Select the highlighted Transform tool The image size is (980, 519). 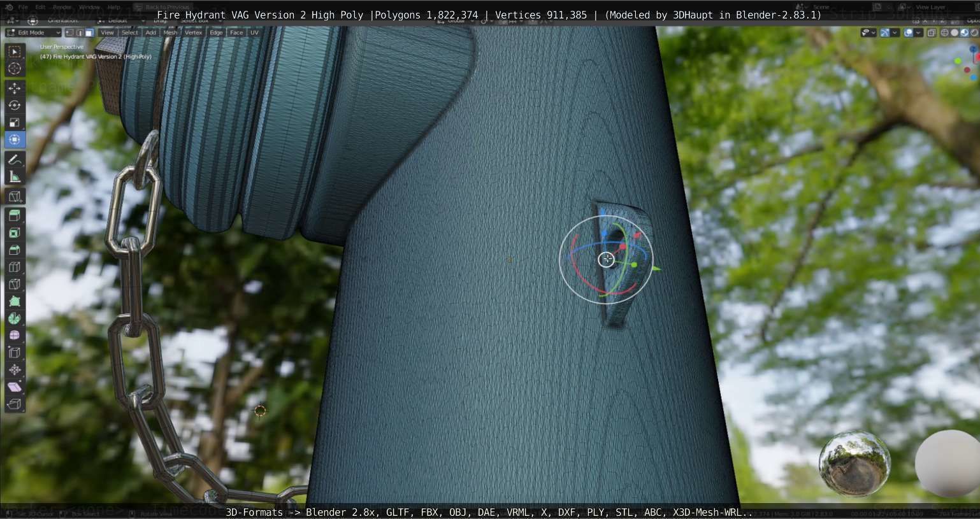pos(15,139)
